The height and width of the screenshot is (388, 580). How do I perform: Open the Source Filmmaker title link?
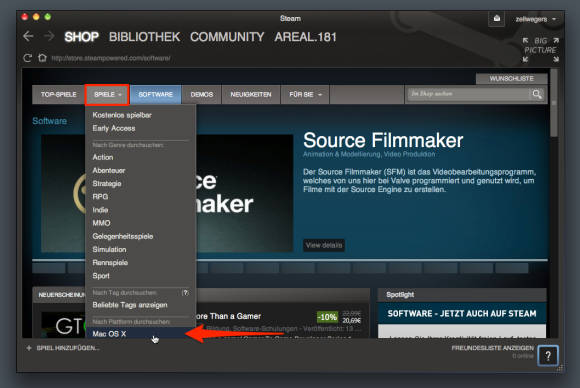(x=383, y=141)
